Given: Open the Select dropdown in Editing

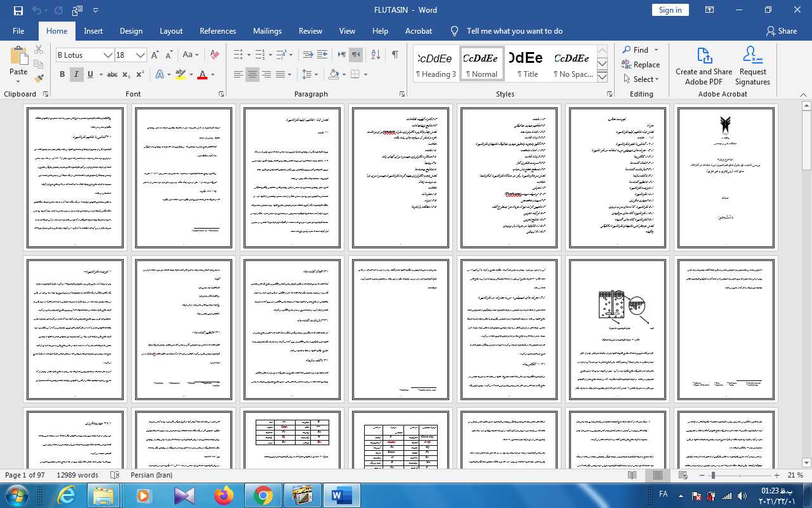Looking at the screenshot, I should click(x=641, y=79).
